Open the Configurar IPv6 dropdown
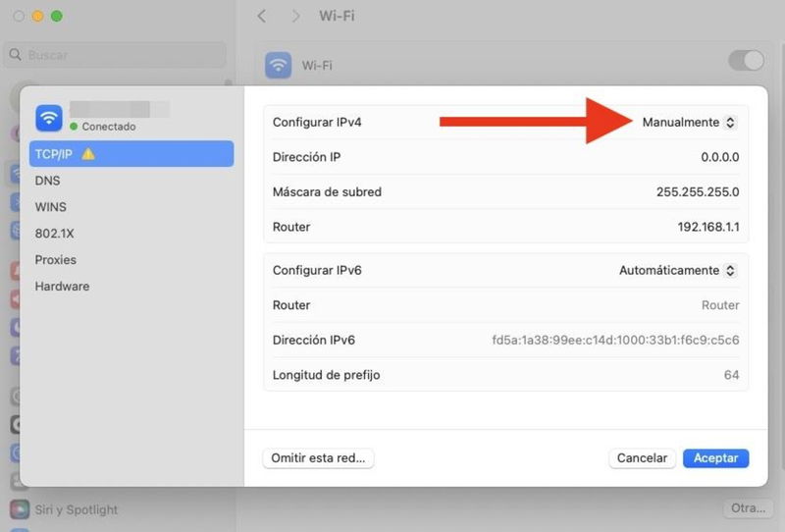 [x=677, y=270]
